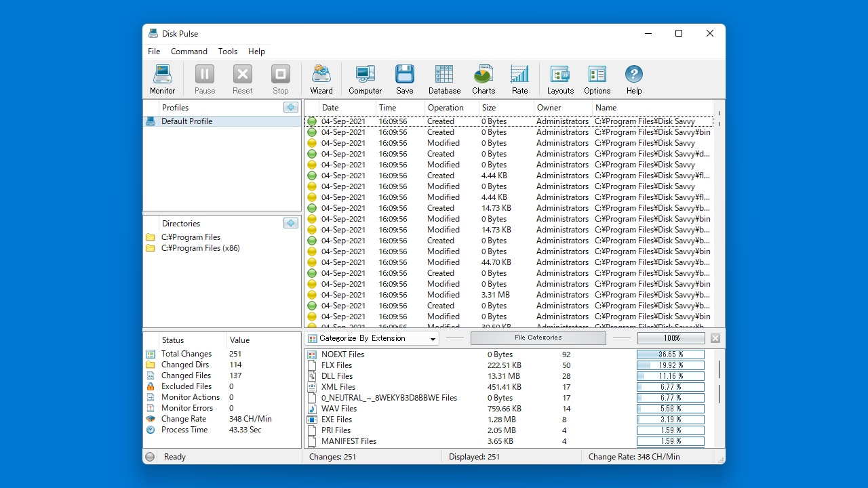Select the FLX Files row
Viewport: 868px width, 488px height.
(509, 365)
